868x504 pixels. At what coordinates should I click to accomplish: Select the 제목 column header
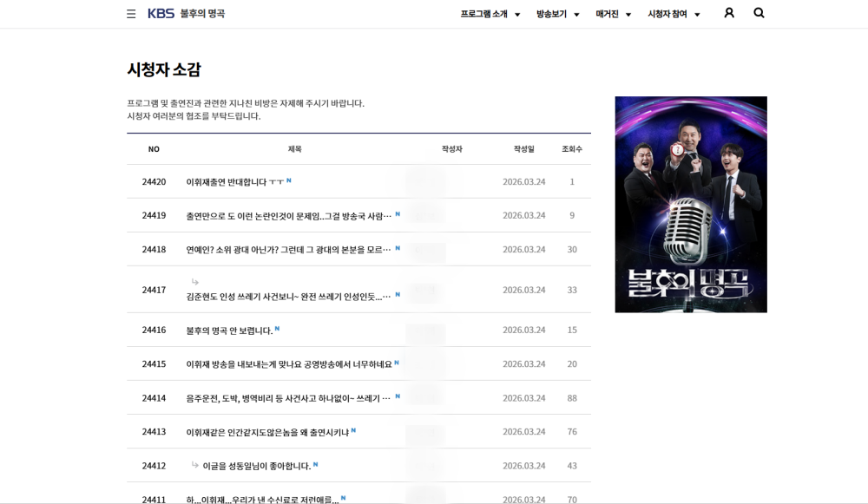294,148
